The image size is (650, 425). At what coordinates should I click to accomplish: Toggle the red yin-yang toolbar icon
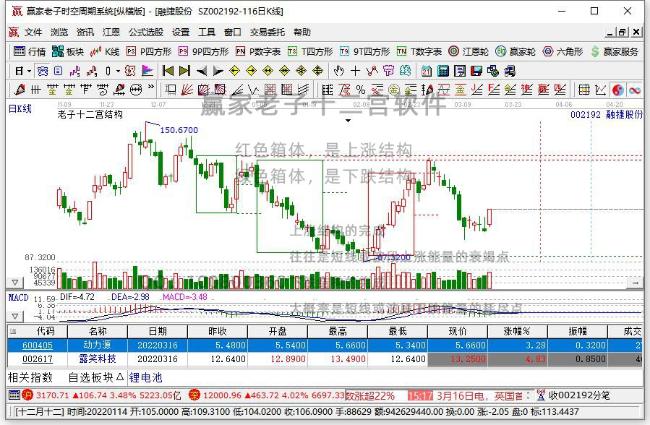(x=618, y=90)
